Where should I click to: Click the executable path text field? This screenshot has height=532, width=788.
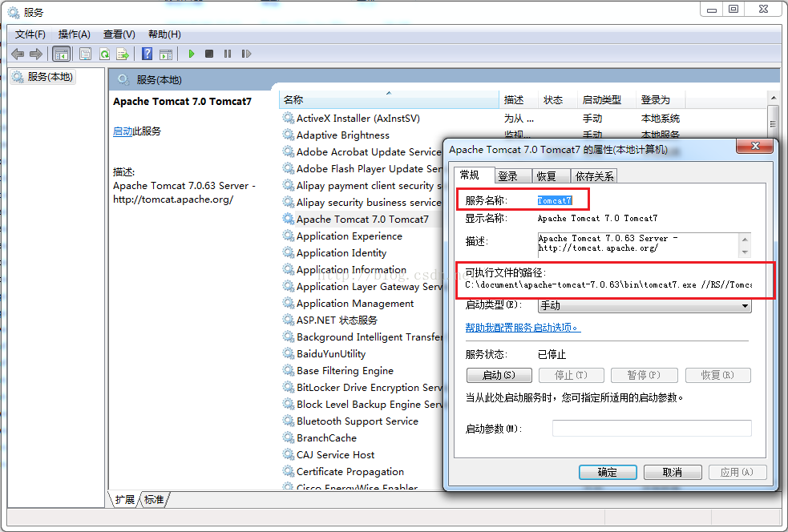(x=608, y=285)
